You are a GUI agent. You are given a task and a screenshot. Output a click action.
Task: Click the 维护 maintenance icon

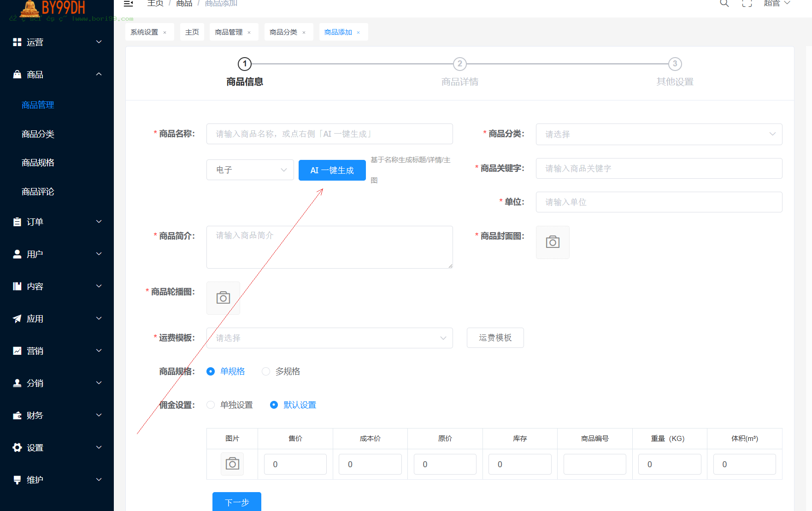click(17, 480)
